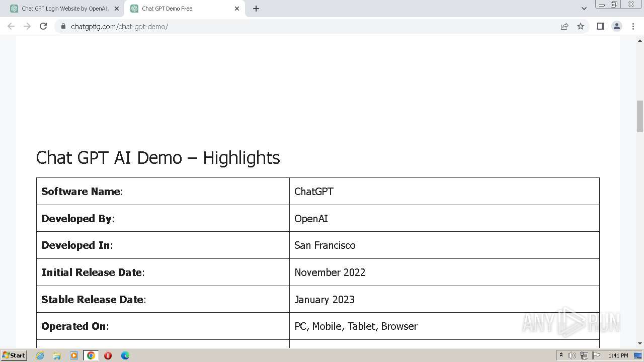Go back to the previous page
This screenshot has height=362, width=644.
point(11,26)
